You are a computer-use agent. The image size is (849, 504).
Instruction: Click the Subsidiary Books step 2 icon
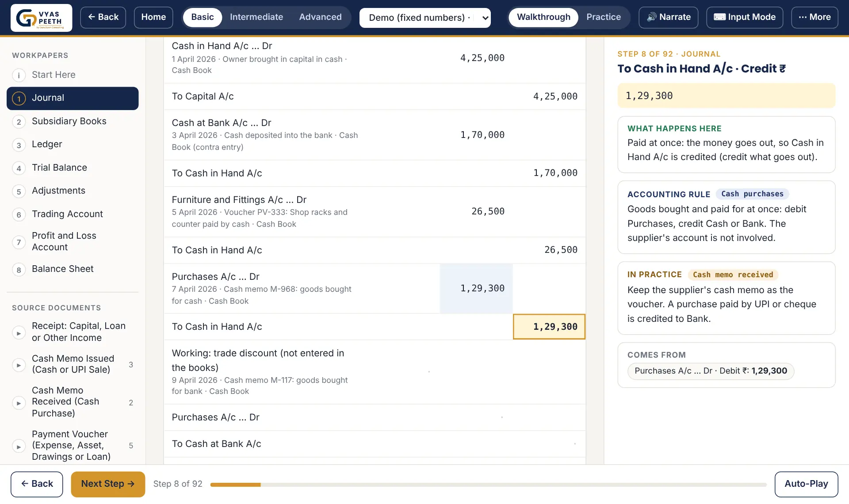tap(19, 122)
